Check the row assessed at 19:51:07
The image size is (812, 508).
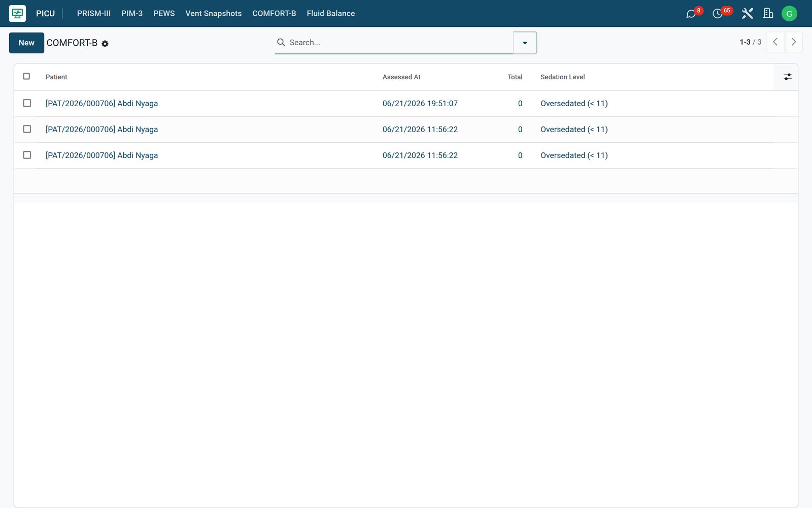[27, 103]
